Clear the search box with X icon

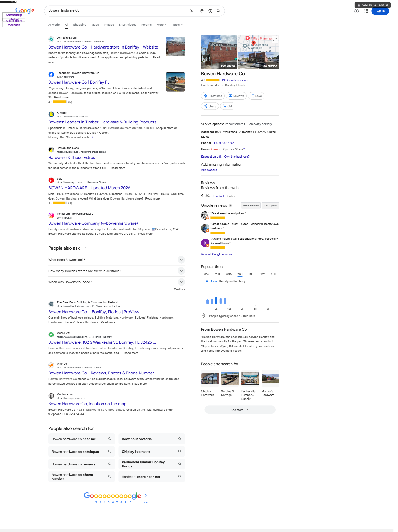click(192, 11)
